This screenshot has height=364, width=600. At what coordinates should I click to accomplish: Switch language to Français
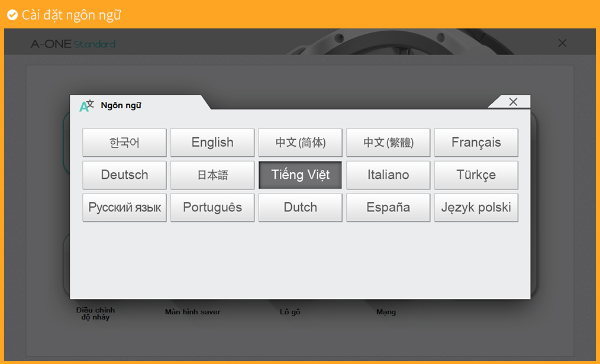[x=476, y=143]
